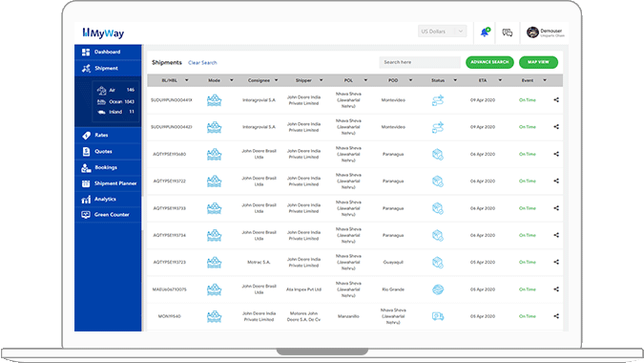644x363 pixels.
Task: Click the MyWay logo
Action: [x=103, y=32]
